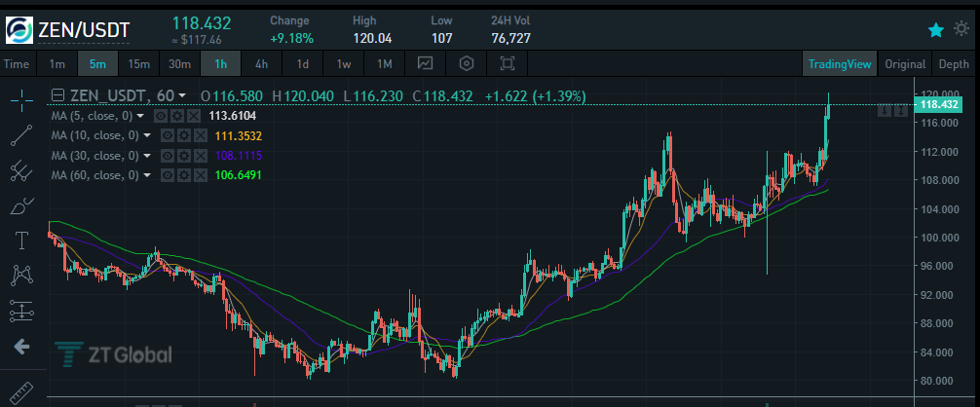
Task: Click the MA 30 value 108.1115
Action: (238, 156)
